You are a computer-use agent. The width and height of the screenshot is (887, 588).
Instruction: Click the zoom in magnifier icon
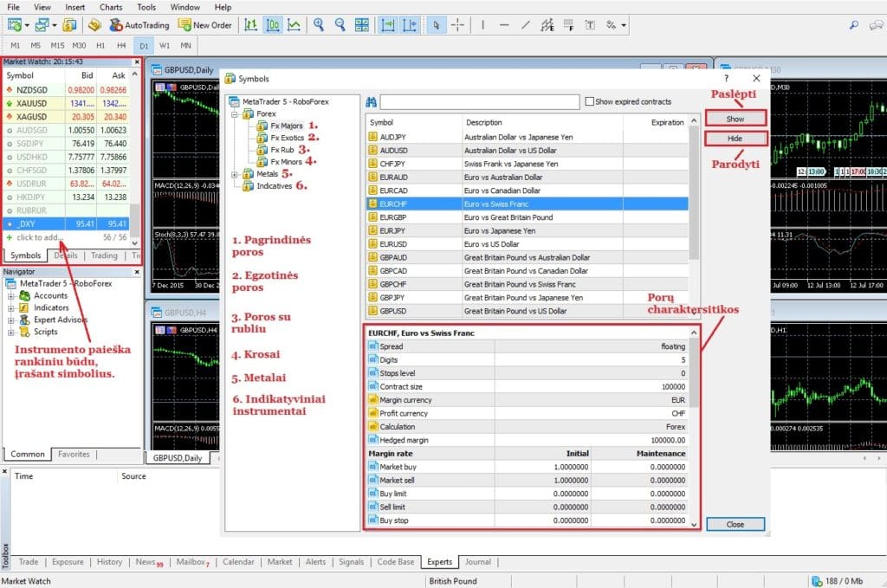pyautogui.click(x=319, y=25)
